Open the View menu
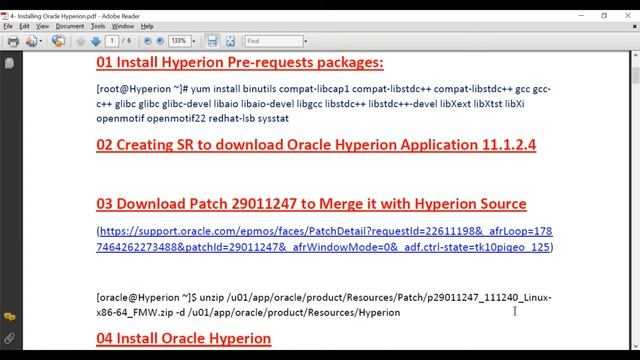The image size is (640, 360). 42,26
